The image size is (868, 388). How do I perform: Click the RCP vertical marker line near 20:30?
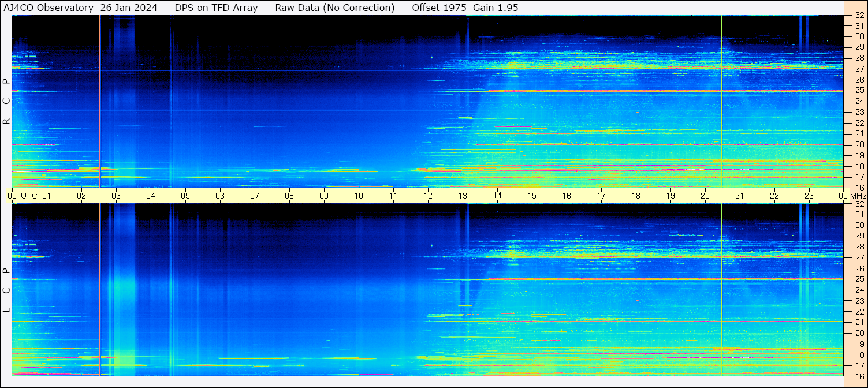tap(722, 101)
